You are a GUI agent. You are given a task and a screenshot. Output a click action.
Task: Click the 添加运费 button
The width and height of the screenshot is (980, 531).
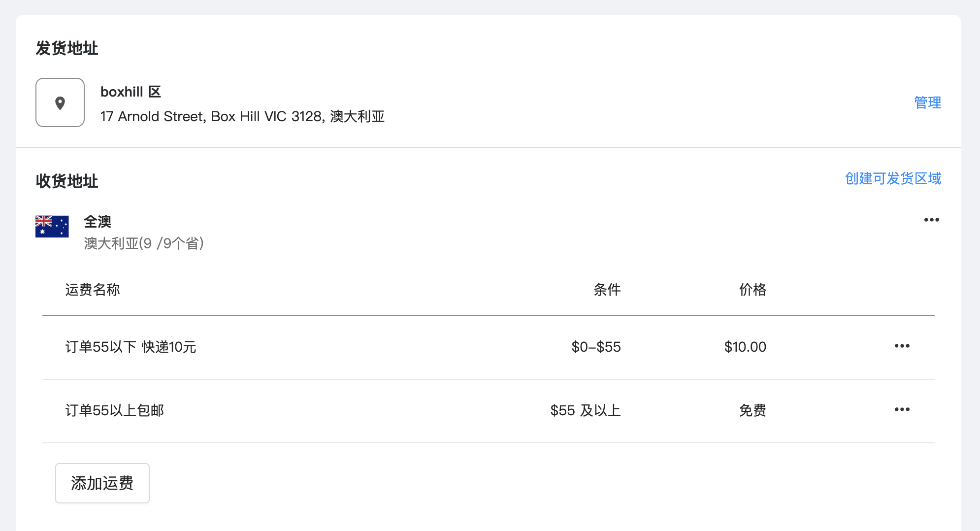(x=102, y=483)
